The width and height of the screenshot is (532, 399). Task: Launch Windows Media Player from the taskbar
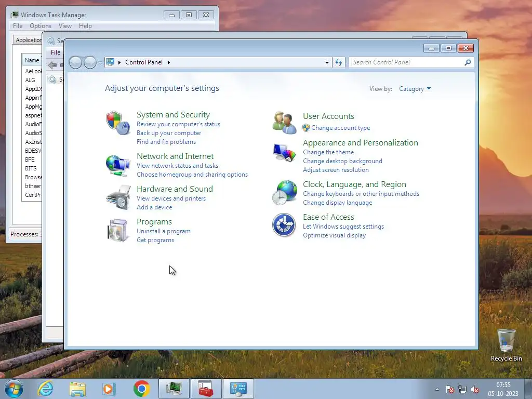(109, 389)
